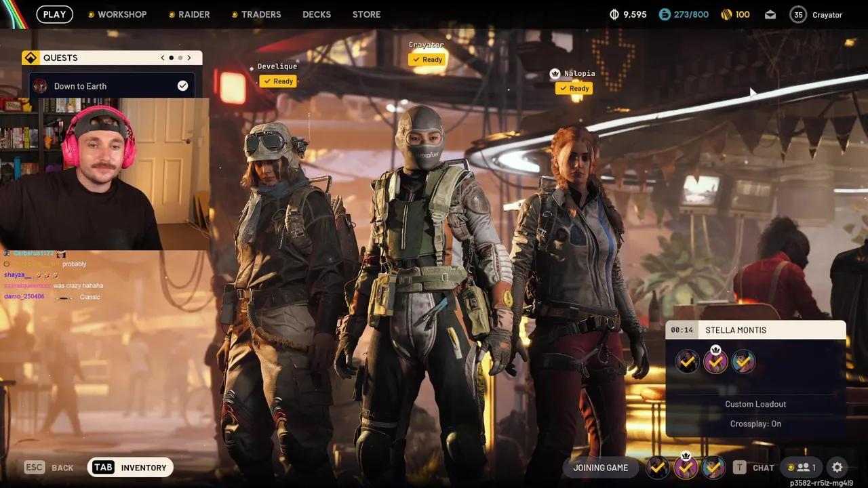Open the DECKS tab

[x=317, y=14]
